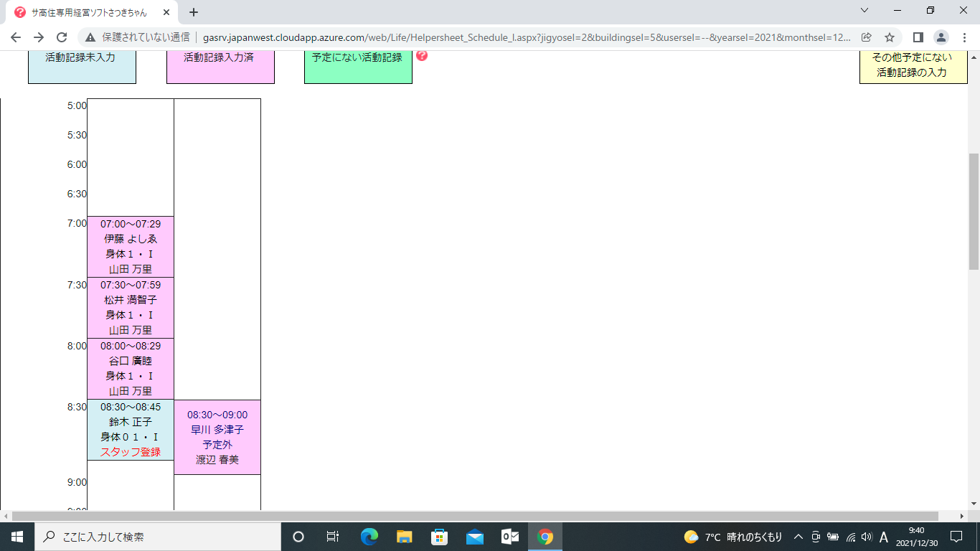This screenshot has height=551, width=980.
Task: Select the サ高住専用経営ソフト browser tab
Action: [x=90, y=12]
